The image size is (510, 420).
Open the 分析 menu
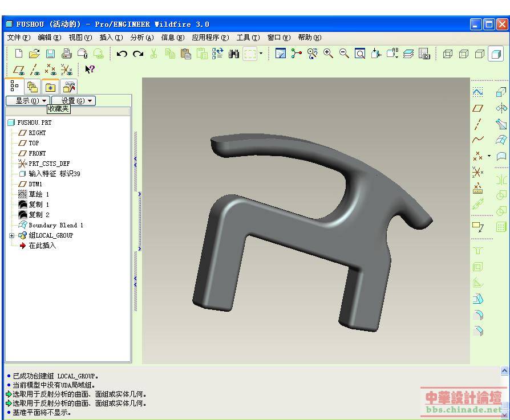141,38
